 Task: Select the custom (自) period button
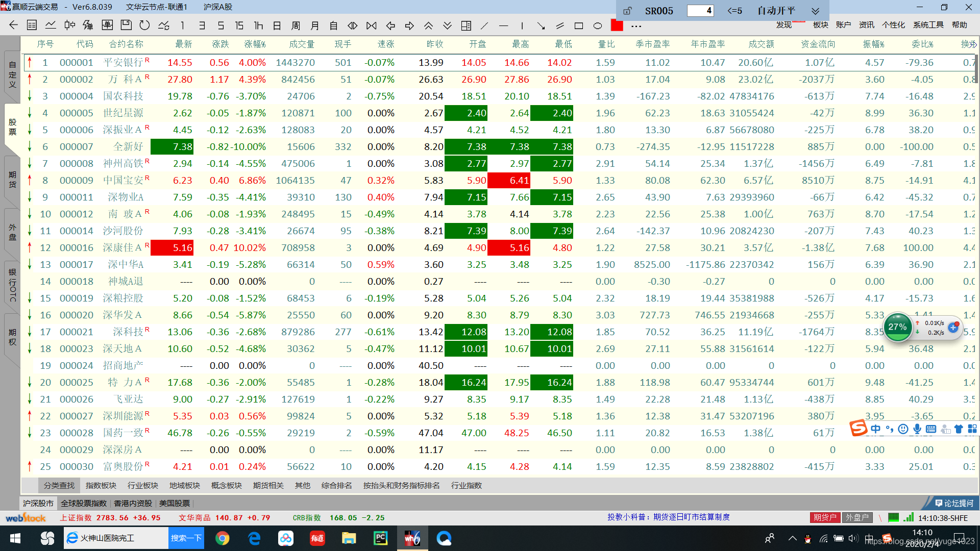point(334,26)
